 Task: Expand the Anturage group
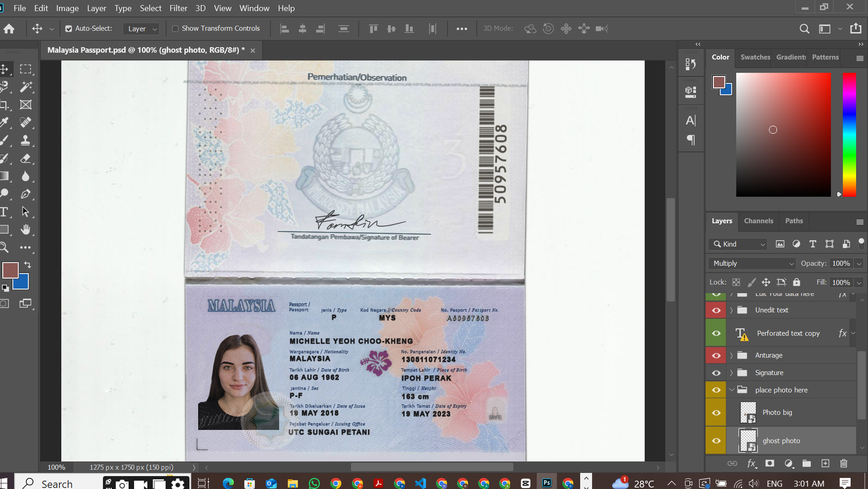click(x=731, y=356)
